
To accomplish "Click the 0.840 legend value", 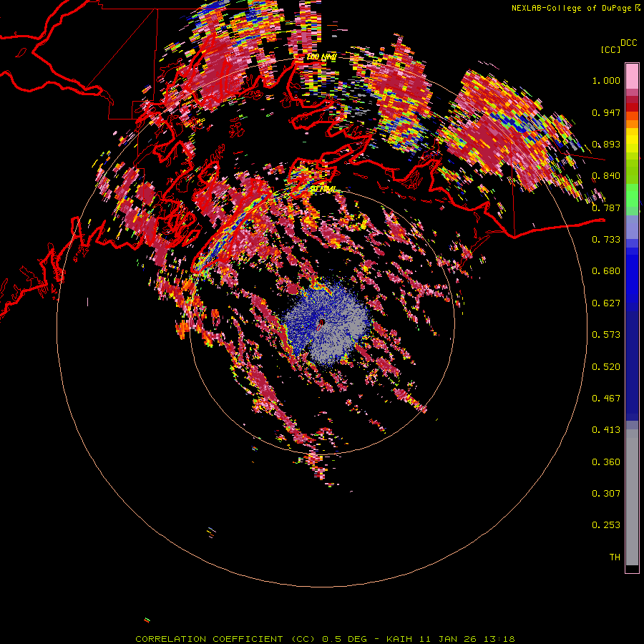I will (606, 176).
